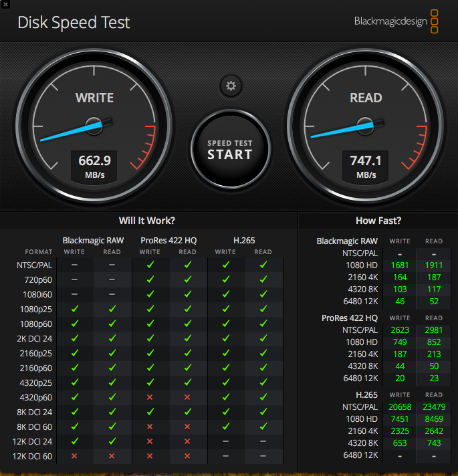The image size is (458, 476).
Task: Click the checkmark for Blackmagic RAW write 12K DCI 24
Action: tap(75, 441)
